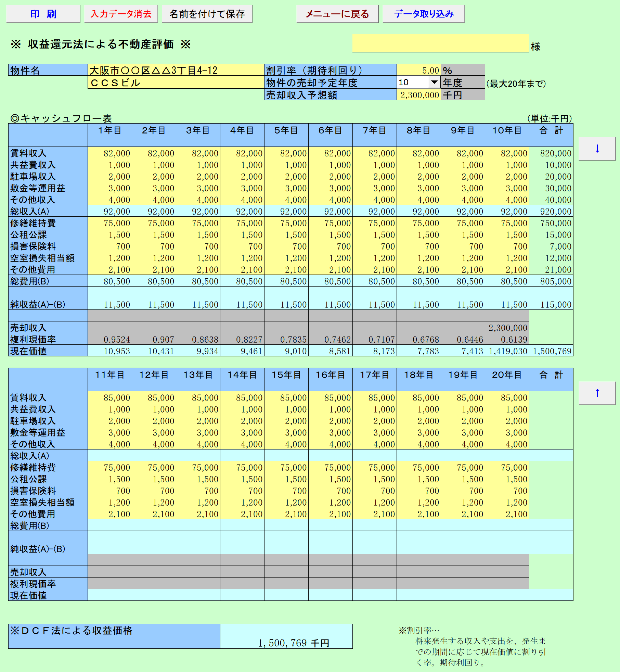
Task: Click the データ取り込み import button
Action: click(x=424, y=14)
